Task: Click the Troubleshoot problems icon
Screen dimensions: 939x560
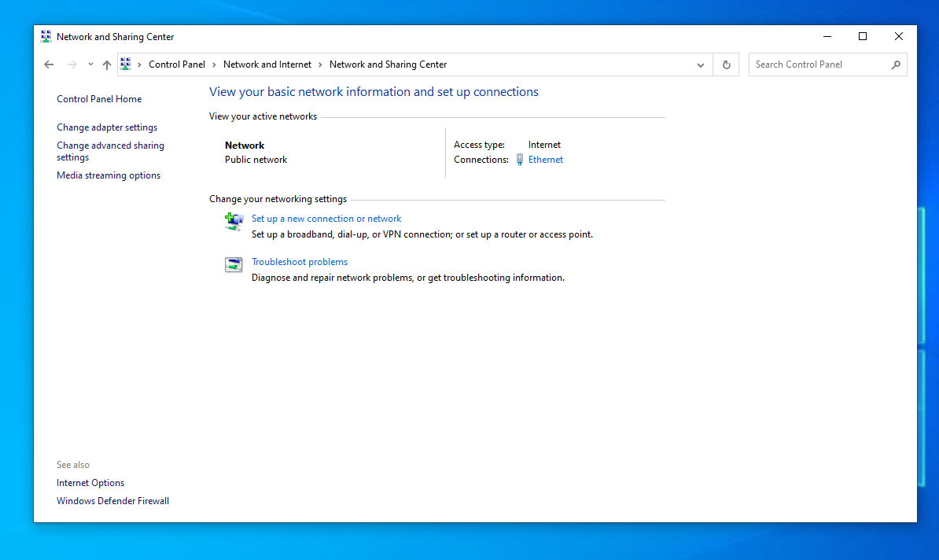Action: tap(234, 265)
